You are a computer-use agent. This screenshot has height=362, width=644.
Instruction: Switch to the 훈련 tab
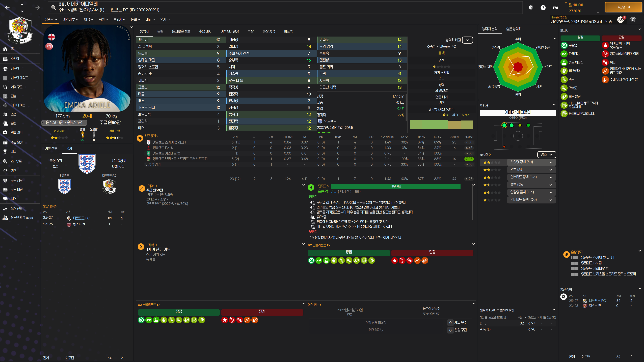coord(160,31)
